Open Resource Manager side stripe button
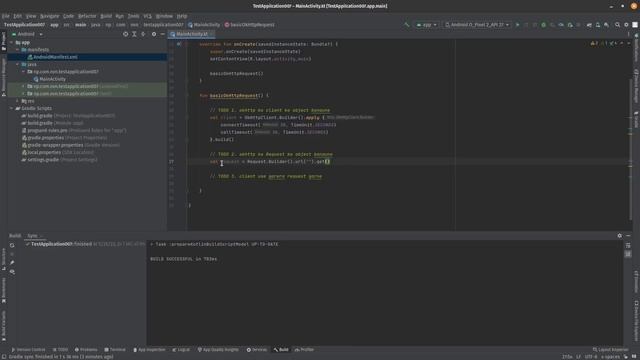Image resolution: width=640 pixels, height=360 pixels. tap(4, 78)
